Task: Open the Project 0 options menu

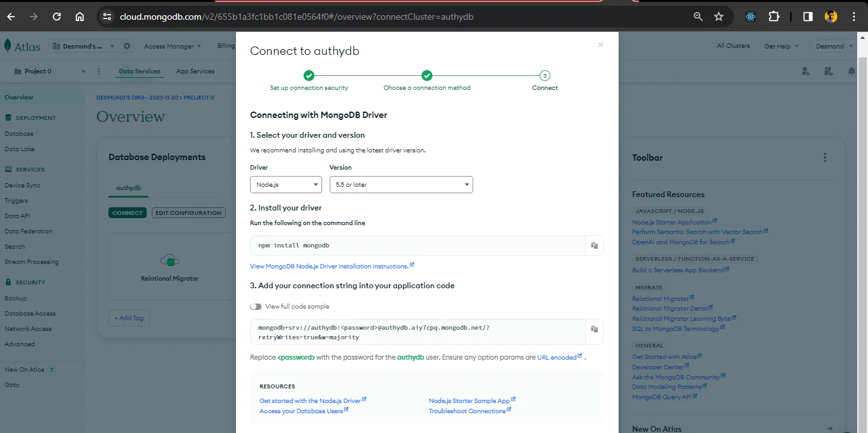Action: 98,71
